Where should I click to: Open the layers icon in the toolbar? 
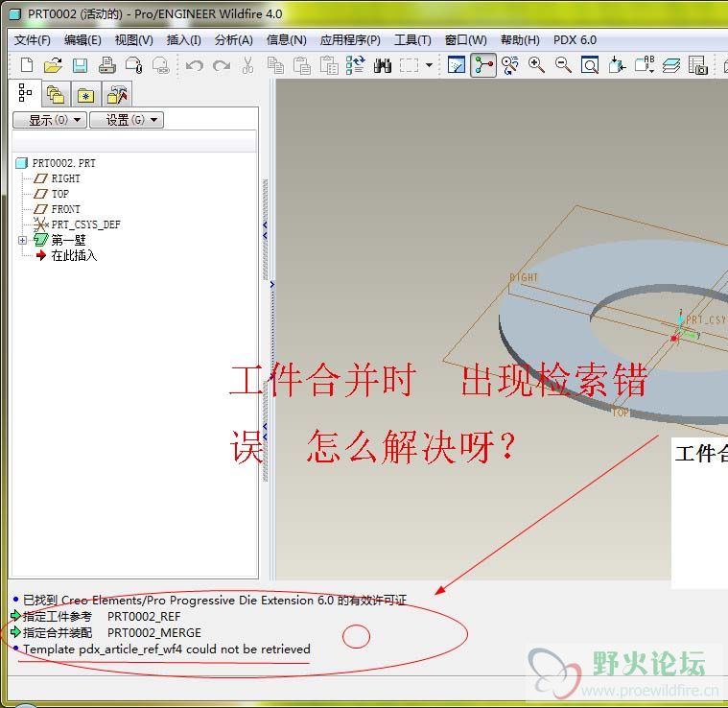(x=671, y=65)
